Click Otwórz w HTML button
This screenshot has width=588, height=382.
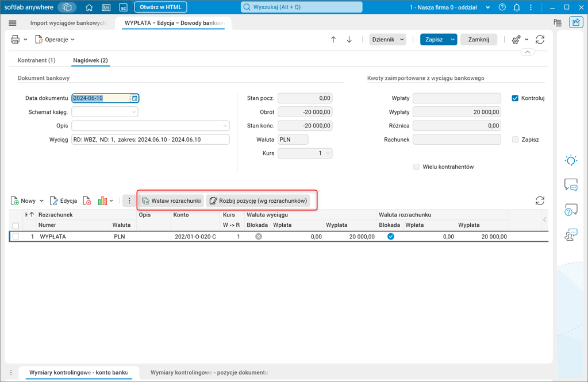pyautogui.click(x=160, y=7)
